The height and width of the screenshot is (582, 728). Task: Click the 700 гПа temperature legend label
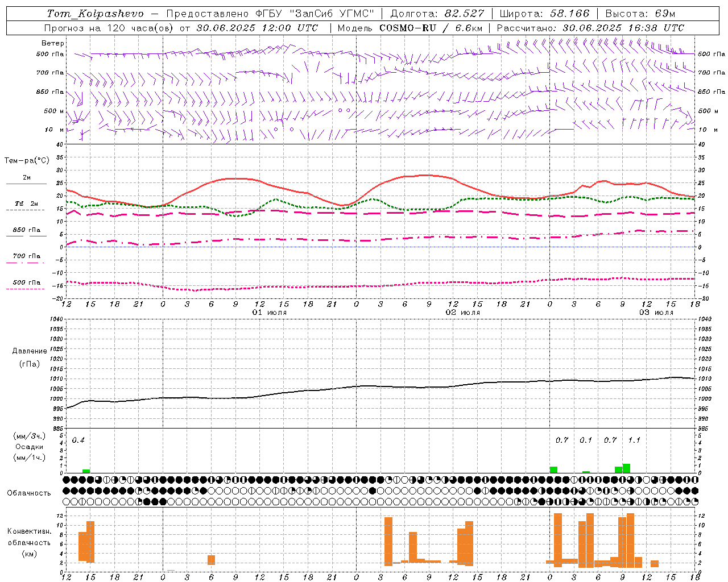(27, 256)
